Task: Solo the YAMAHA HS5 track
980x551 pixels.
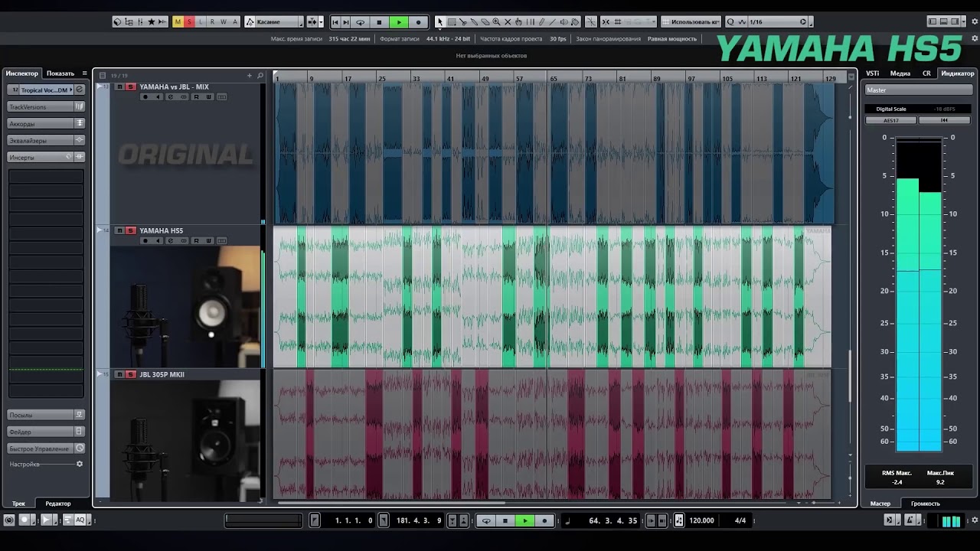Action: tap(131, 231)
